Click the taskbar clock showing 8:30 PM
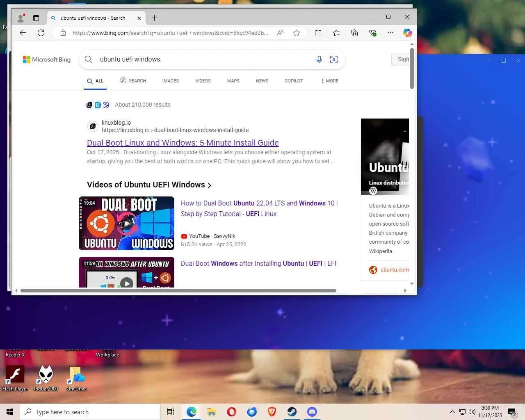The width and height of the screenshot is (525, 420). [490, 412]
